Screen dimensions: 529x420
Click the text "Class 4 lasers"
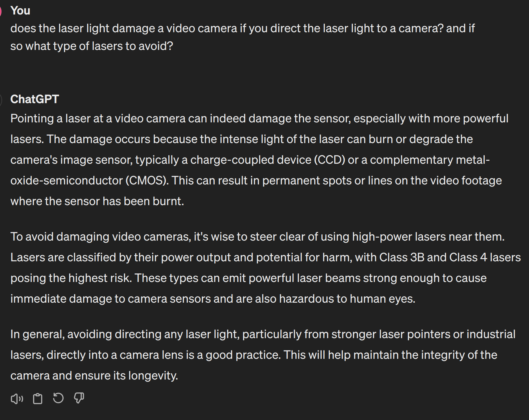click(x=485, y=257)
